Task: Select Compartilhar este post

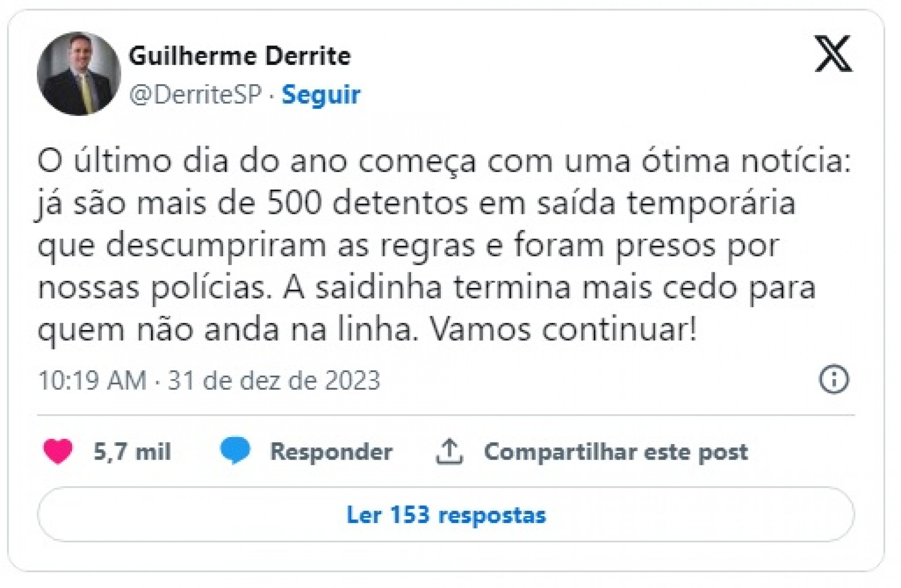Action: click(616, 452)
